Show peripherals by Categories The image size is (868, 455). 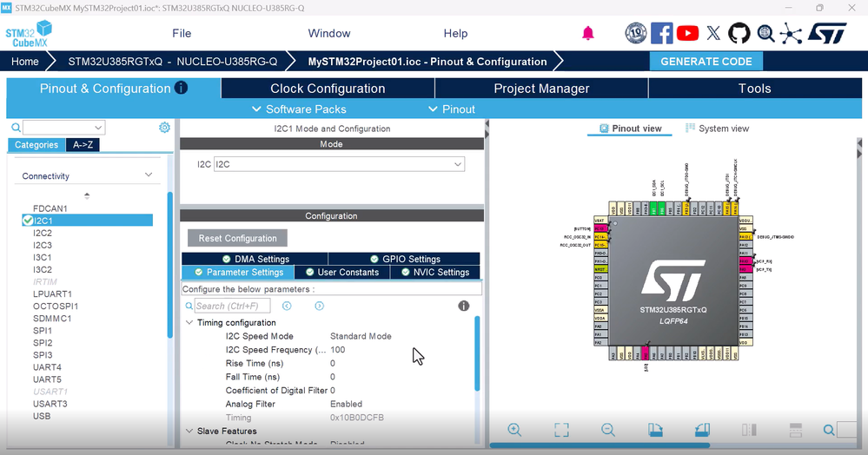pos(36,144)
